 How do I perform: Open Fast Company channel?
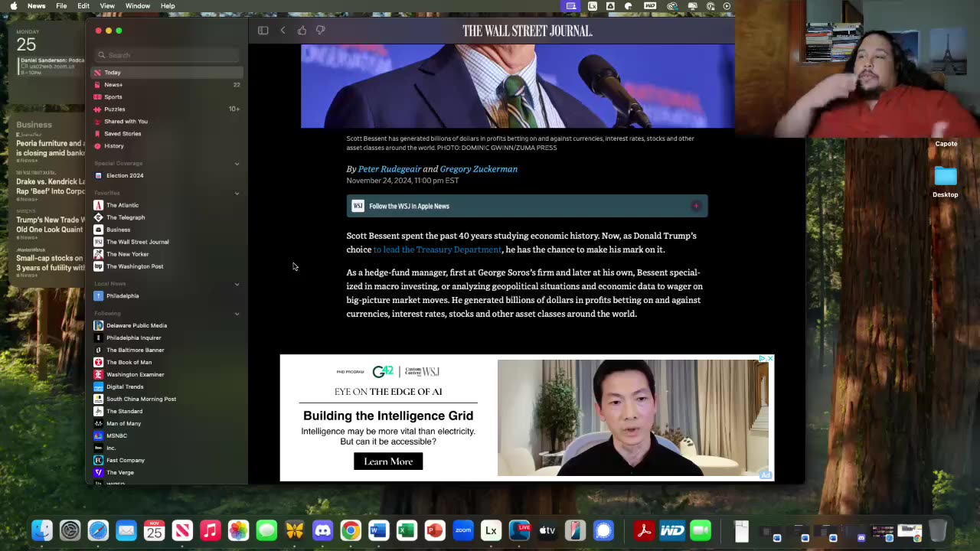tap(126, 460)
